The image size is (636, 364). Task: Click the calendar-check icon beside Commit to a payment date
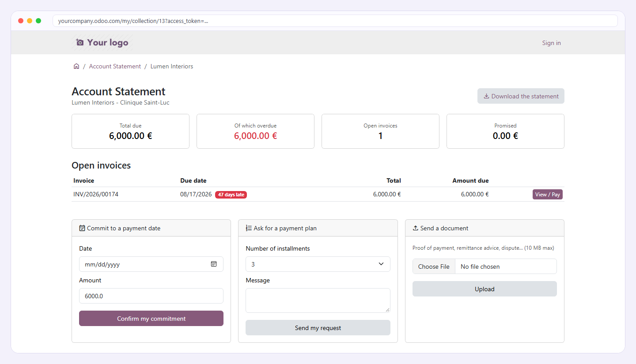pyautogui.click(x=82, y=228)
